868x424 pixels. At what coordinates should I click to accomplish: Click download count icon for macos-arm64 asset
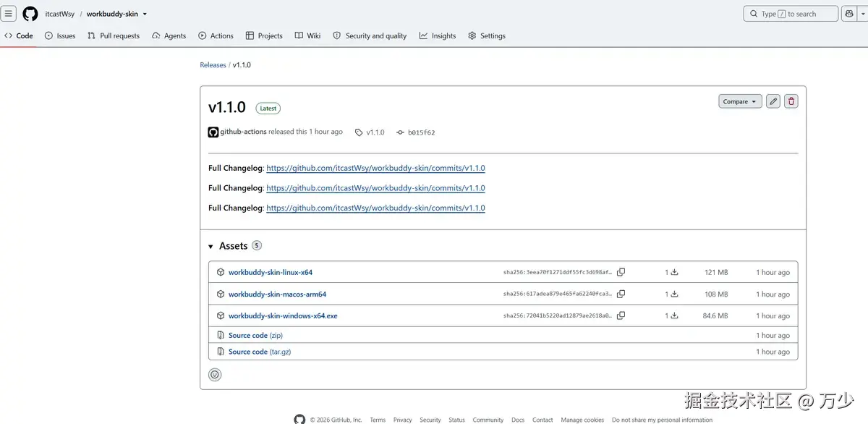click(674, 294)
